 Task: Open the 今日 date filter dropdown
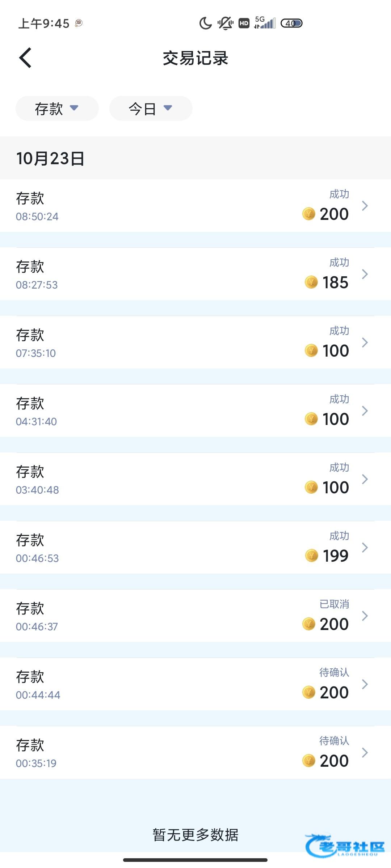pyautogui.click(x=151, y=109)
